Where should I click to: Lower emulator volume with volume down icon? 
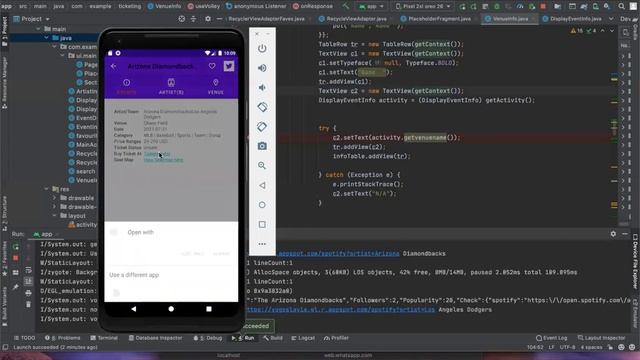point(262,87)
